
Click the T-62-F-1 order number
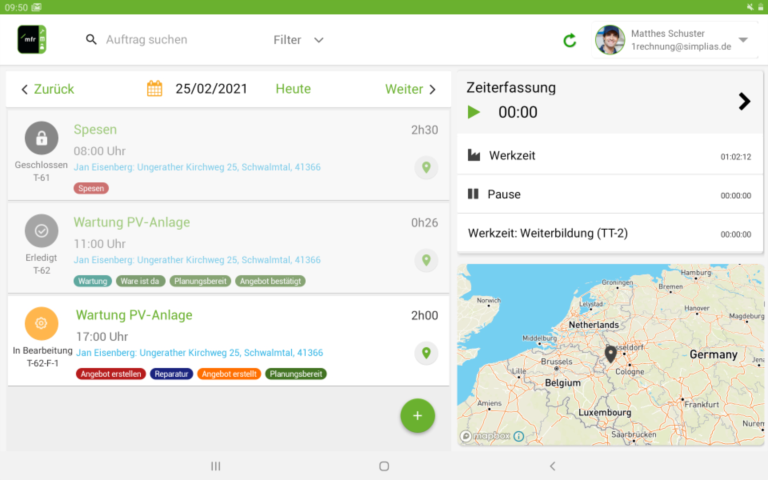(x=43, y=363)
